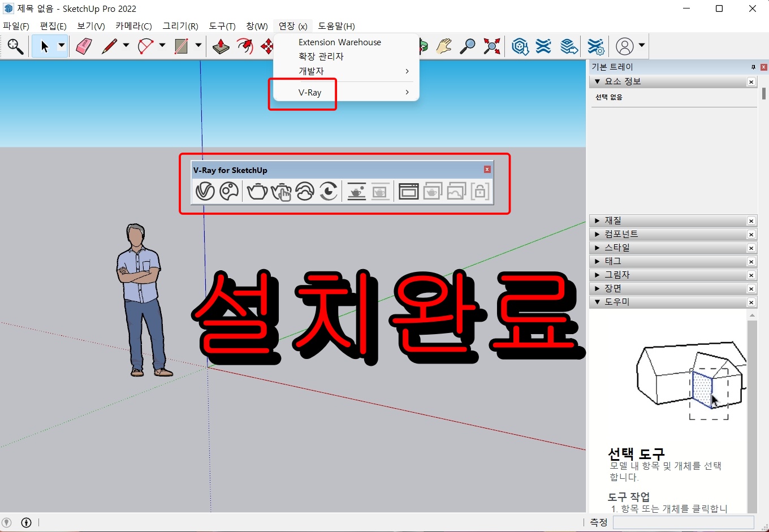Expand the 그림자 panel
Screen dimensions: 769x532
[x=597, y=275]
